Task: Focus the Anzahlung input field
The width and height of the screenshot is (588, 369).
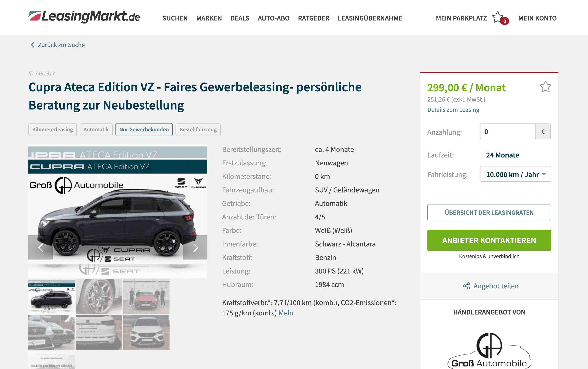Action: point(507,132)
